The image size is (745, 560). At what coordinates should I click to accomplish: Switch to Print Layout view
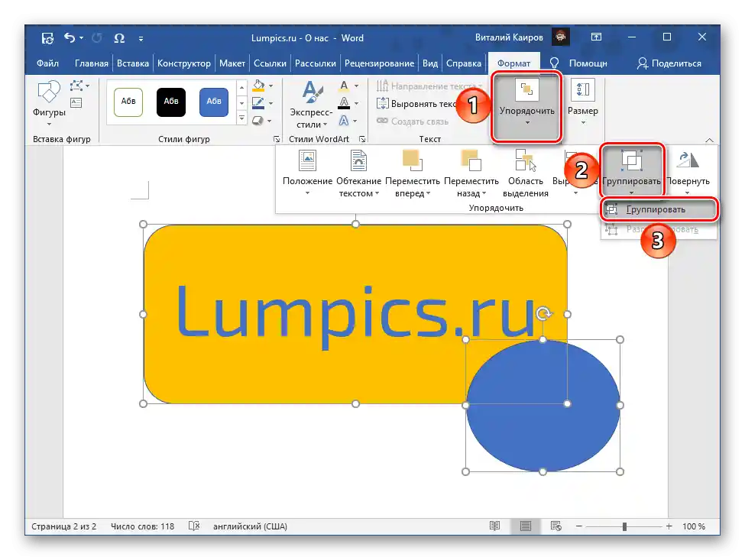tap(526, 526)
